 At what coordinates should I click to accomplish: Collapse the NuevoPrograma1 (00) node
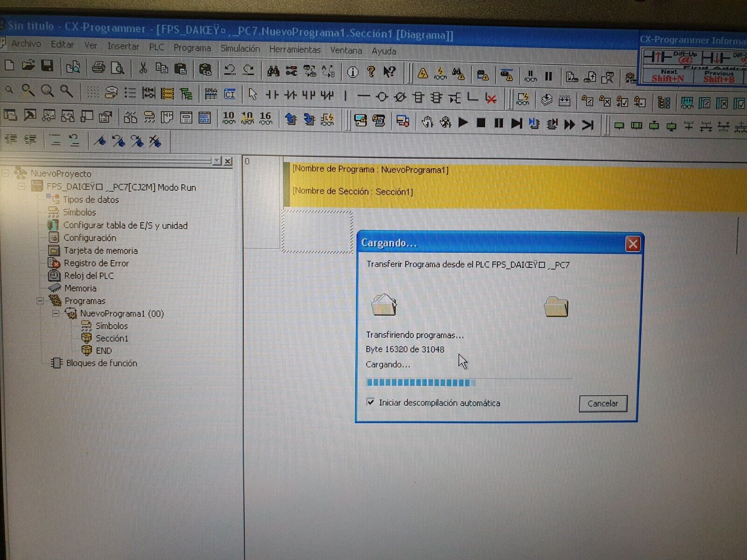pyautogui.click(x=56, y=313)
